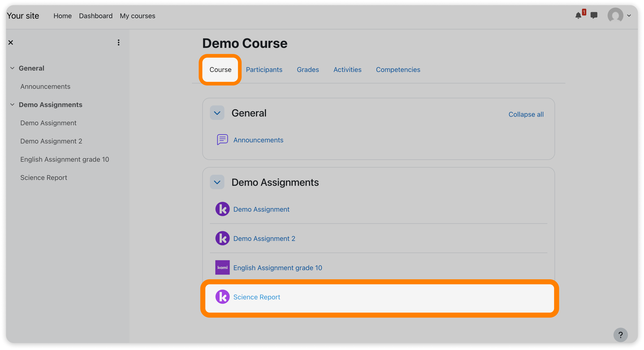Open the course index three-dot menu

119,42
